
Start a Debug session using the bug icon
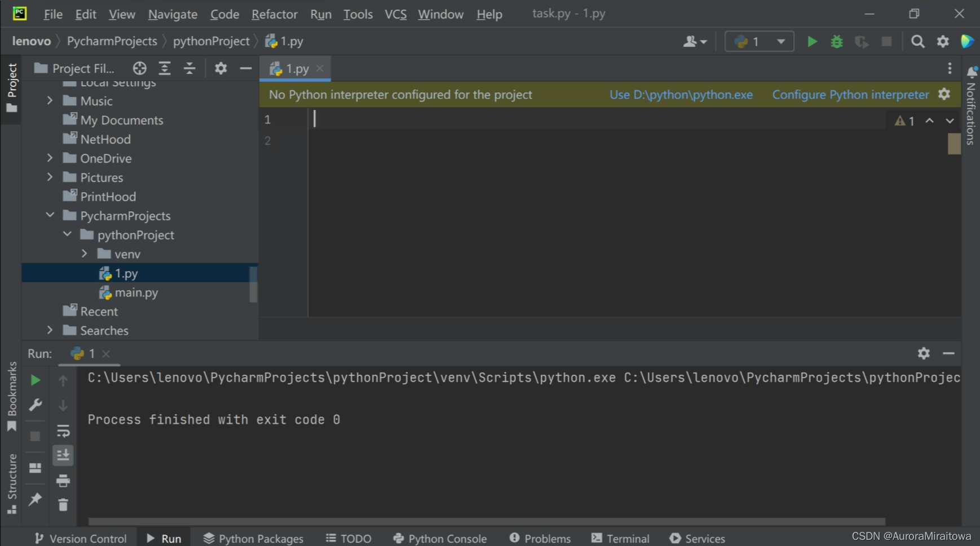(837, 41)
